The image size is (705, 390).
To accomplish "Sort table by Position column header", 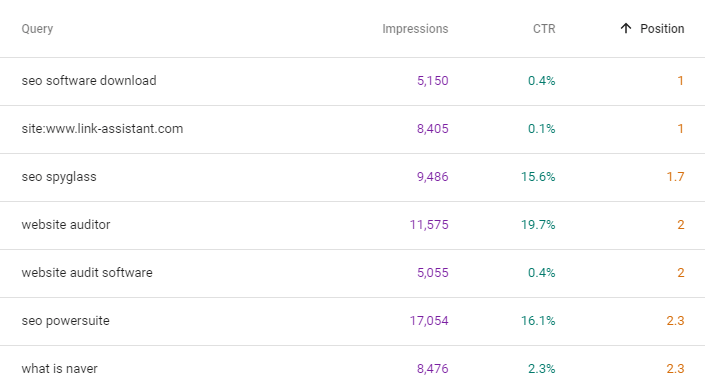I will [x=662, y=29].
